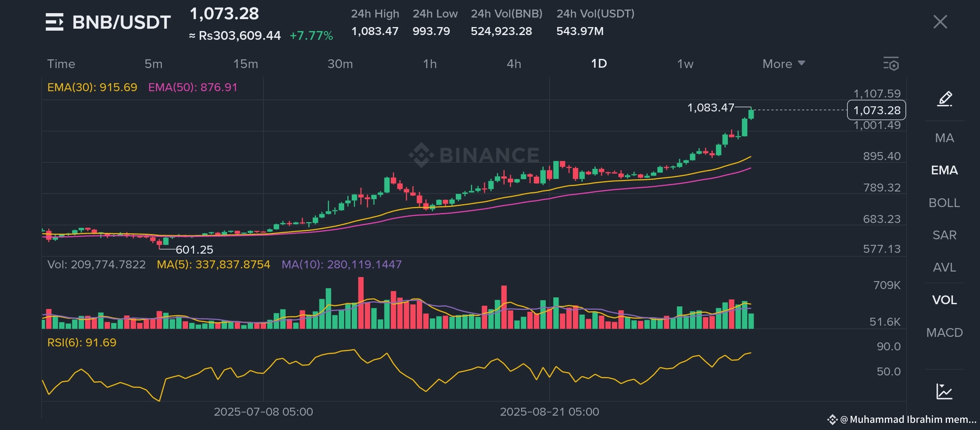
Task: Click the MA(10): 280,119.1447 volume label
Action: [341, 264]
